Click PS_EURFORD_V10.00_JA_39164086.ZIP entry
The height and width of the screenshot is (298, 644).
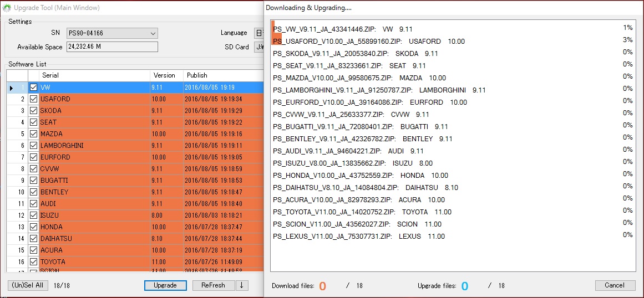(369, 102)
